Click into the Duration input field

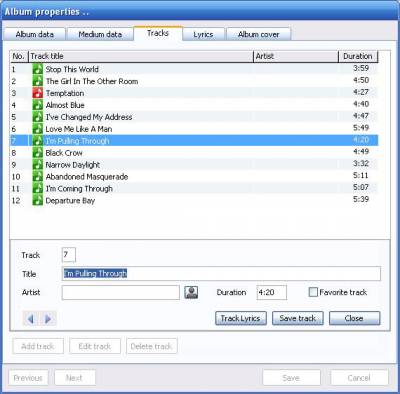[271, 292]
